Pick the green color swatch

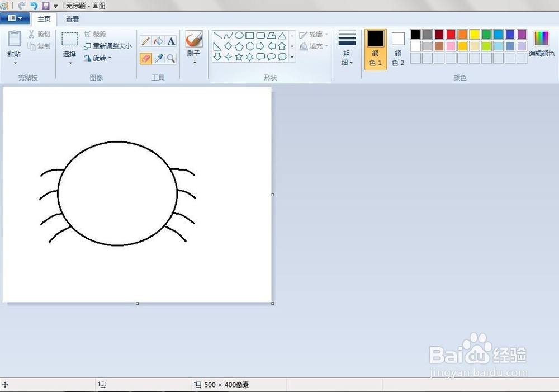[486, 34]
